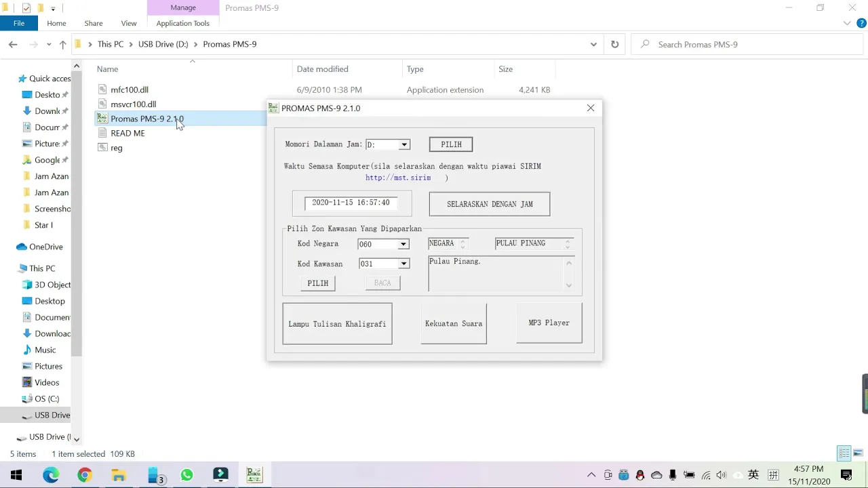The width and height of the screenshot is (868, 488).
Task: Open recent locations dropdown in Explorer
Action: coord(49,44)
